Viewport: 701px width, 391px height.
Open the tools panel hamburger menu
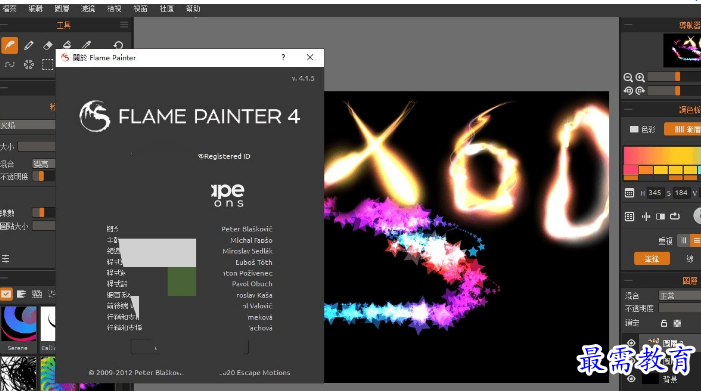coord(124,25)
